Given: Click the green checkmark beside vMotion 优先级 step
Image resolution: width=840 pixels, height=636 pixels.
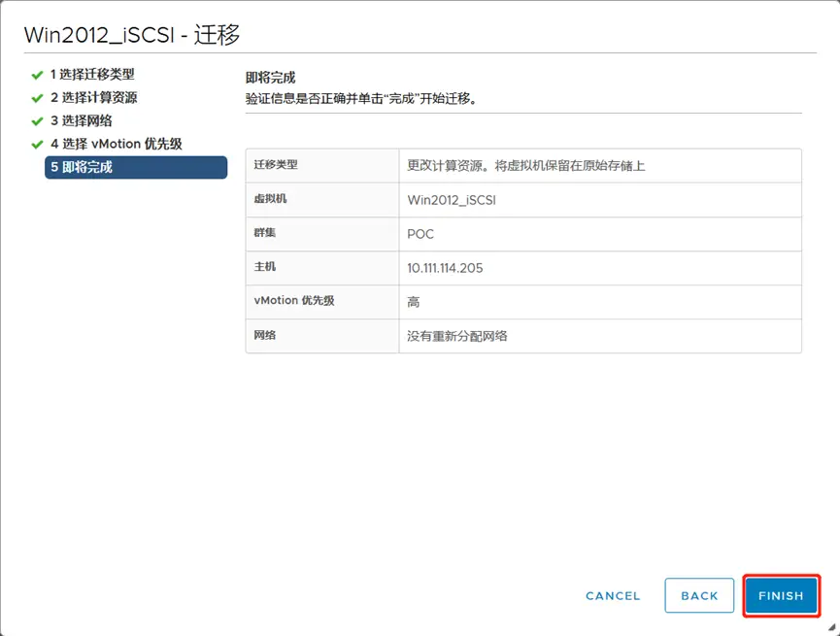Looking at the screenshot, I should [37, 144].
